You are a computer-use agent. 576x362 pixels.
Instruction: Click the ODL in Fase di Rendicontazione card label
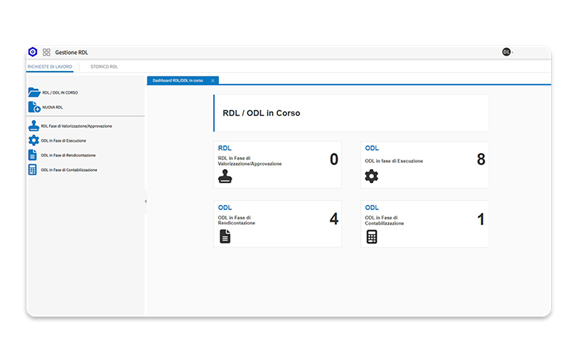tap(236, 220)
